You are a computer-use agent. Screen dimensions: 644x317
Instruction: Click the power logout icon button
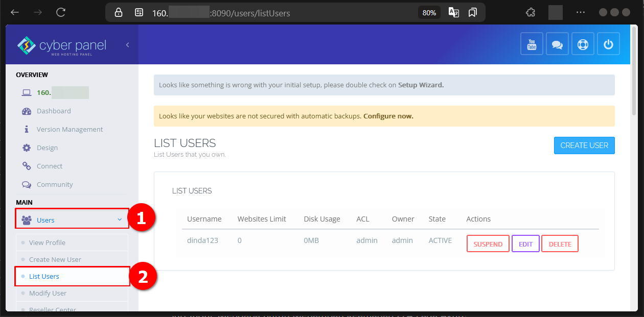coord(608,44)
